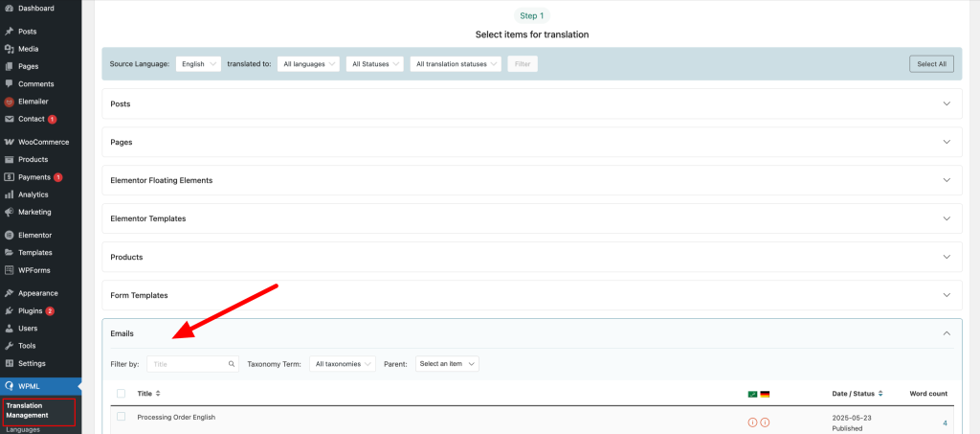Click the second translation status icon for Processing Order English
Viewport: 980px width, 434px height.
(x=765, y=423)
